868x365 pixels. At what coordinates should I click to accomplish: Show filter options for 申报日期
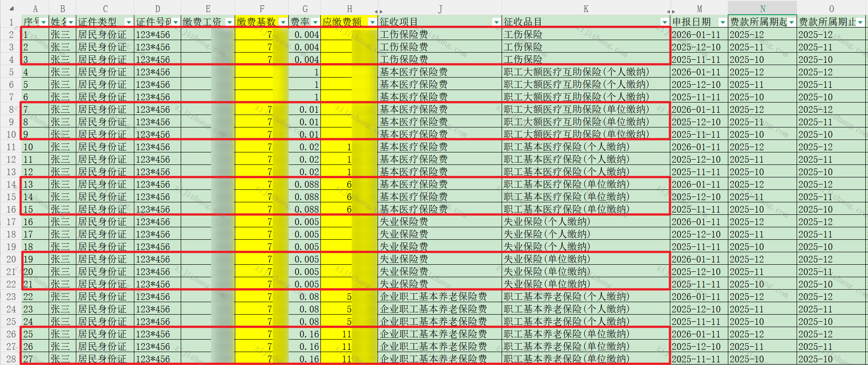(723, 22)
